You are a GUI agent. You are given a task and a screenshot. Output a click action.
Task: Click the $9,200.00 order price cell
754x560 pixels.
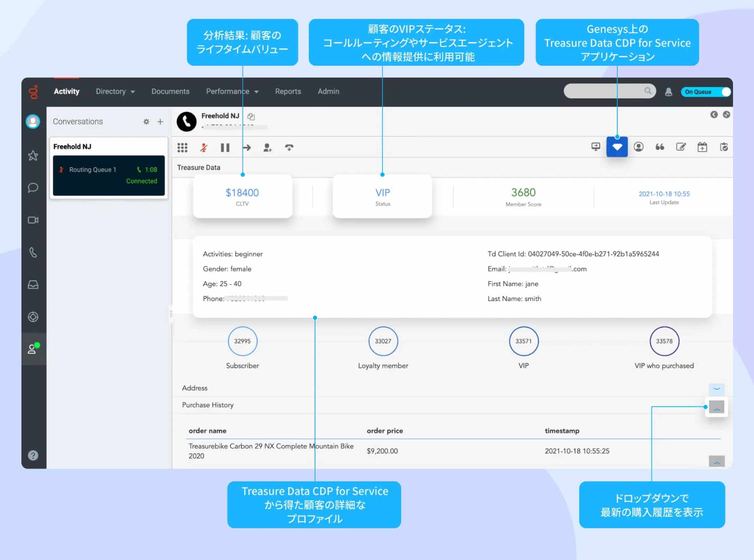382,451
